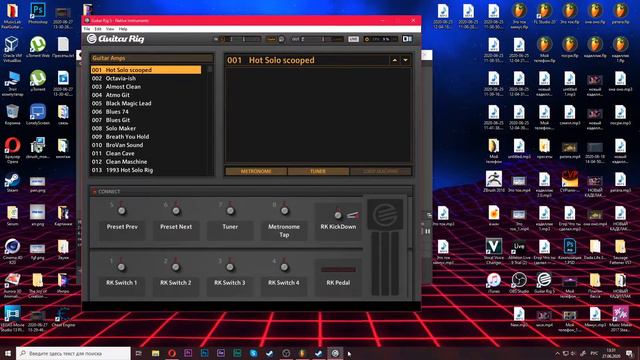Click the CONNECT section header
The height and width of the screenshot is (360, 640).
251,191
